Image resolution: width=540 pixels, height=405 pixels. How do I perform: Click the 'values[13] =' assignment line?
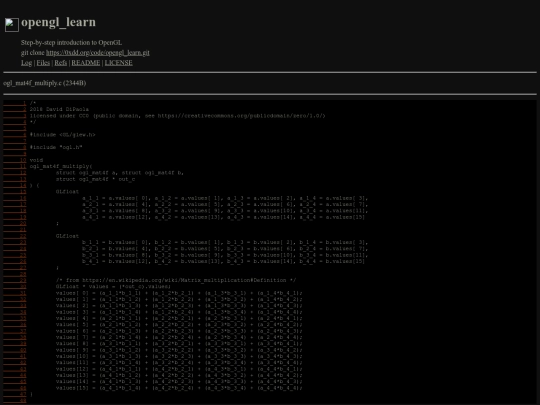179,375
